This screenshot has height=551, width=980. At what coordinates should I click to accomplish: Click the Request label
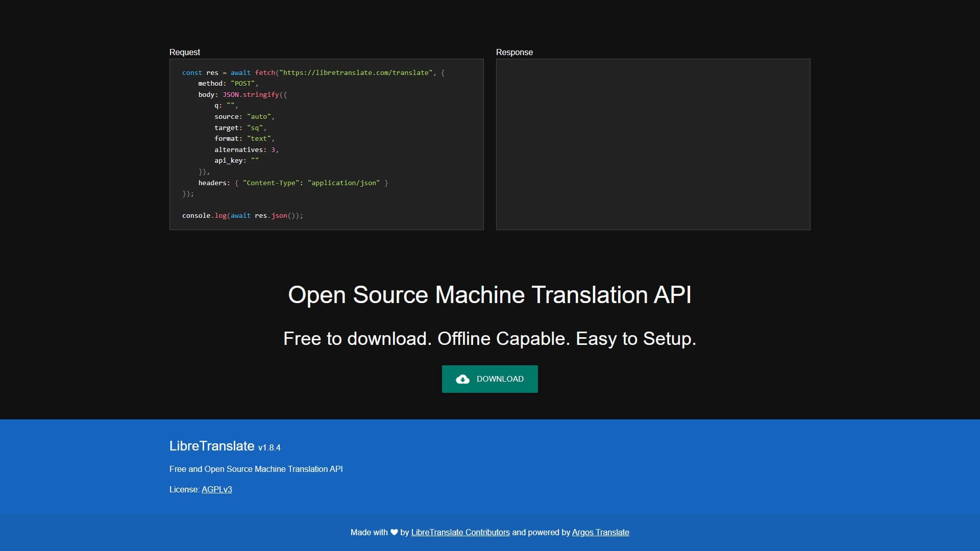(185, 52)
